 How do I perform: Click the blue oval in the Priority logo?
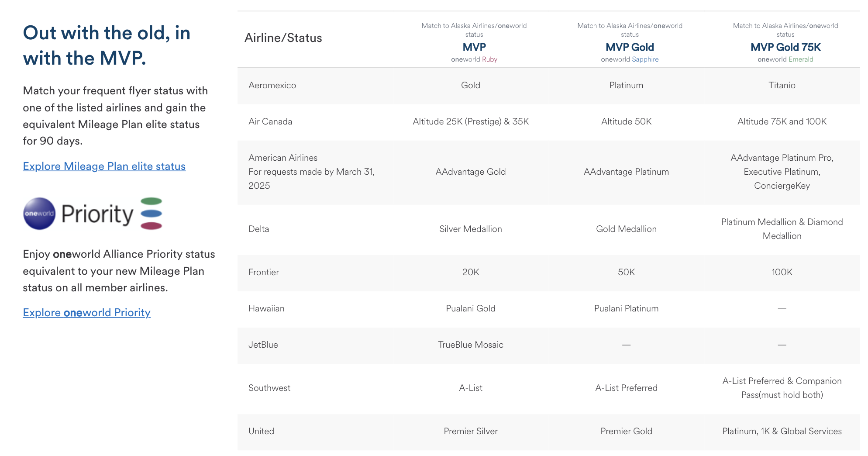pyautogui.click(x=151, y=213)
